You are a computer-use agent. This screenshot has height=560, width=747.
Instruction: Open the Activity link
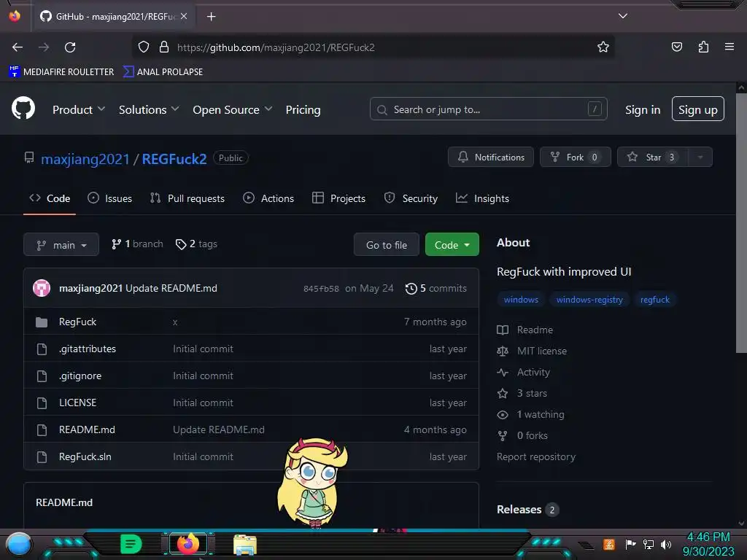pos(524,373)
